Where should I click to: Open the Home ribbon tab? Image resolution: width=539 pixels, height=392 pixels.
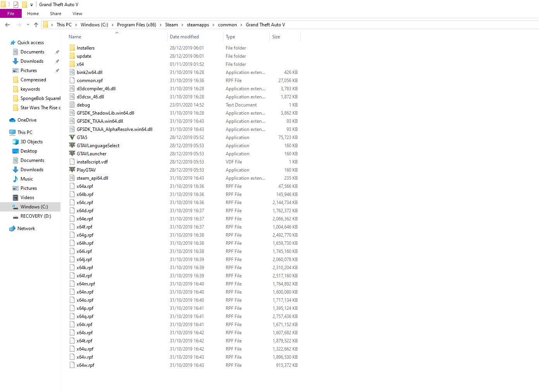coord(33,14)
